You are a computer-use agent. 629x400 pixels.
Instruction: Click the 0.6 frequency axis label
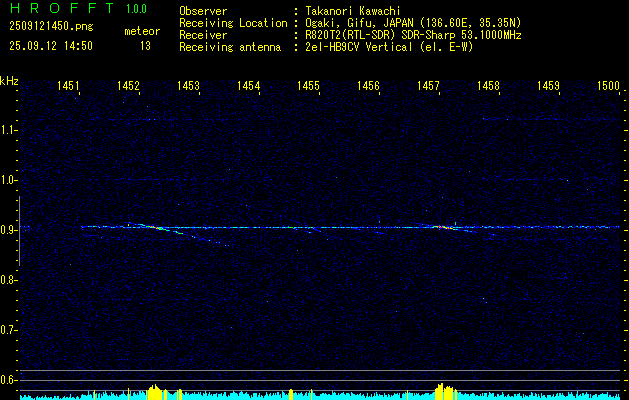[x=7, y=380]
